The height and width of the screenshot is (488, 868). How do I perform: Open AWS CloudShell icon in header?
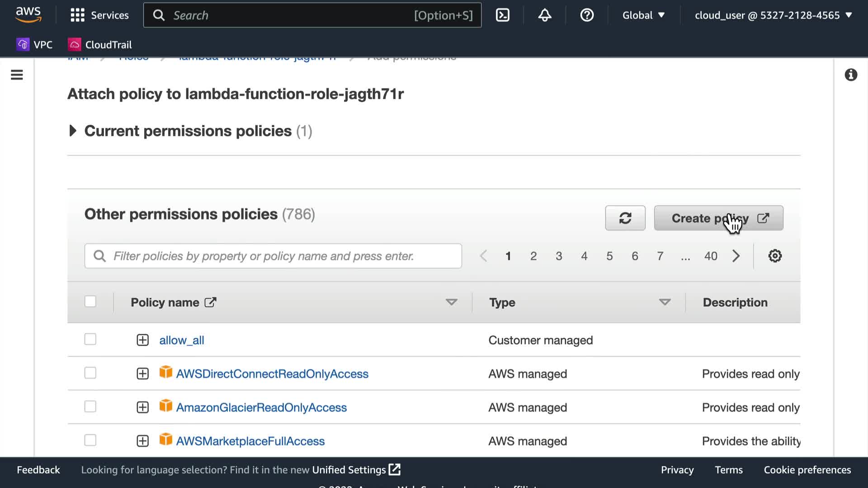[x=503, y=15]
